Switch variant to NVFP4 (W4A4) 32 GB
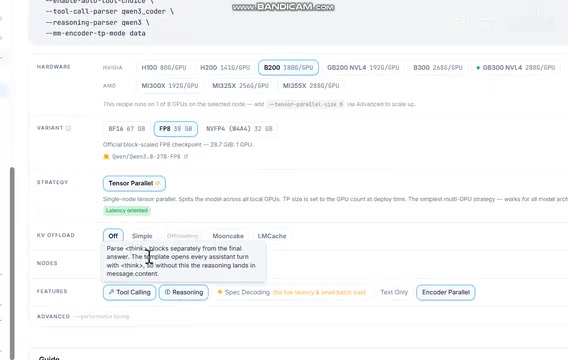Screen dimensions: 568x360 [x=239, y=129]
